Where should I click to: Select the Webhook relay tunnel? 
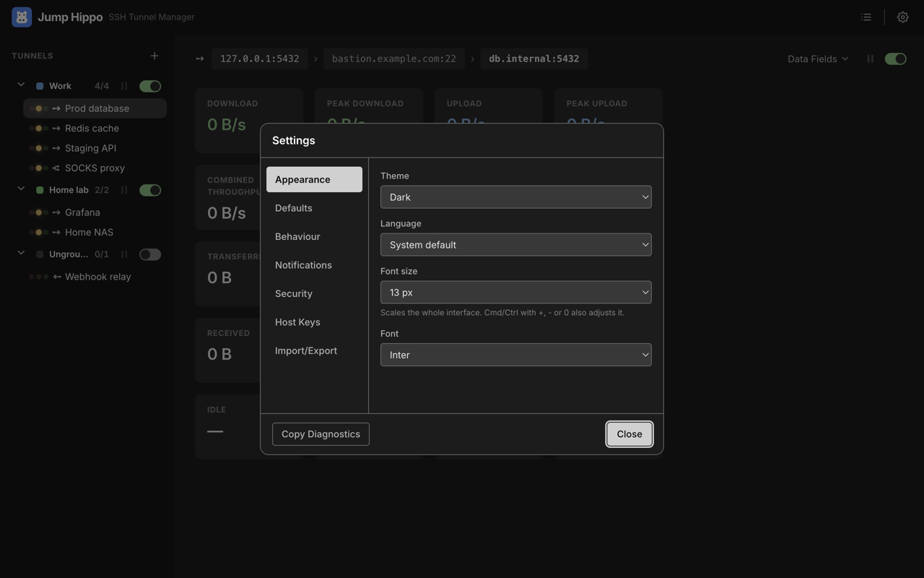point(95,277)
